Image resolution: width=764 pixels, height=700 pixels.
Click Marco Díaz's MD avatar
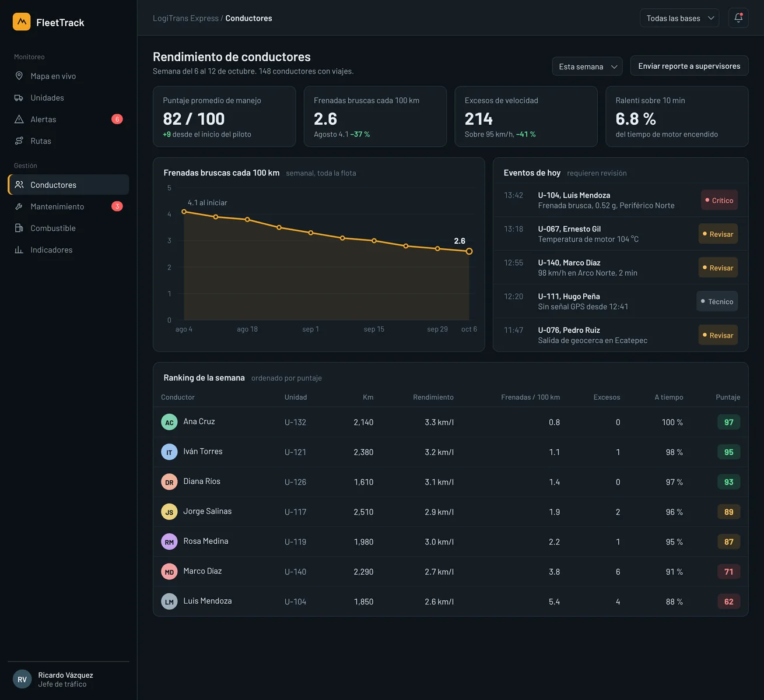click(x=169, y=572)
